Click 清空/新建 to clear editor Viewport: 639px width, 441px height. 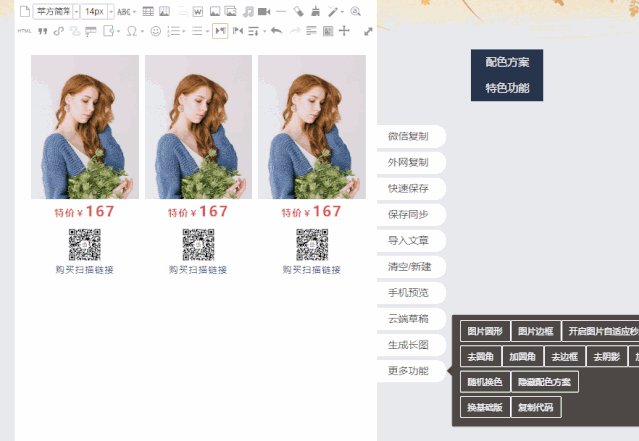411,267
